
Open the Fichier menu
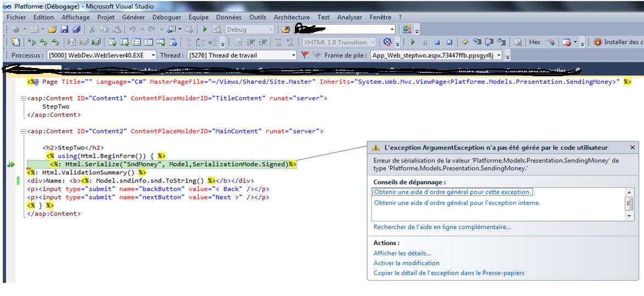(x=16, y=17)
